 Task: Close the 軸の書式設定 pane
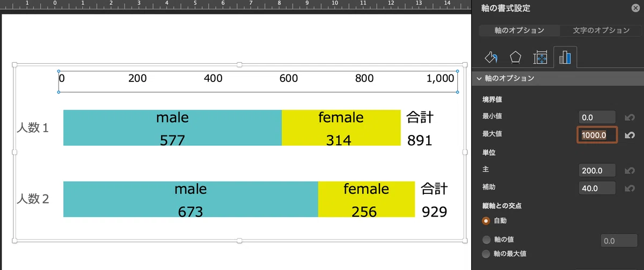pos(635,8)
